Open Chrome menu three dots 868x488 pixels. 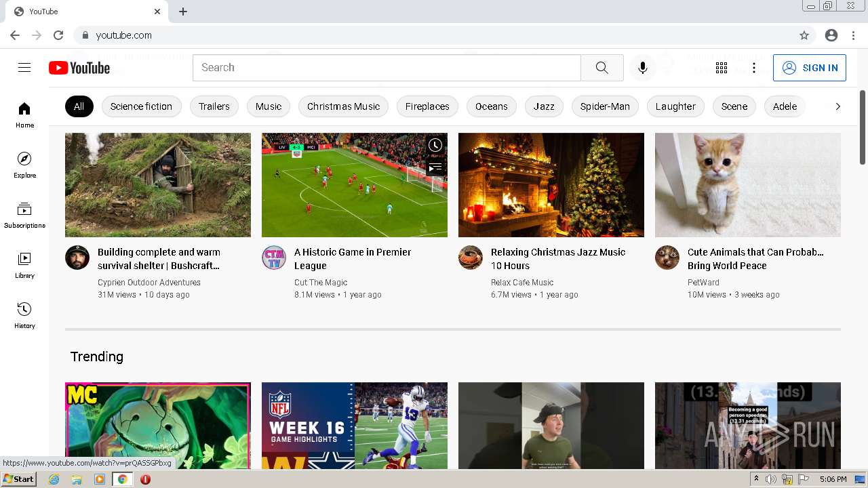coord(853,35)
